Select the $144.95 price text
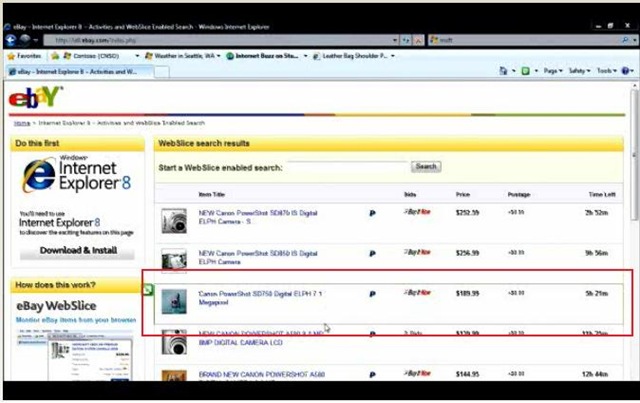 tap(467, 374)
